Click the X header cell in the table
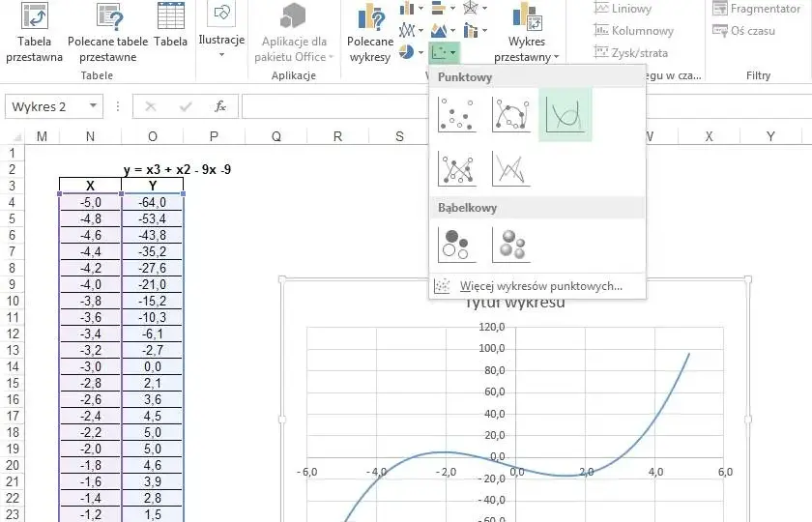The height and width of the screenshot is (522, 812). pyautogui.click(x=90, y=186)
